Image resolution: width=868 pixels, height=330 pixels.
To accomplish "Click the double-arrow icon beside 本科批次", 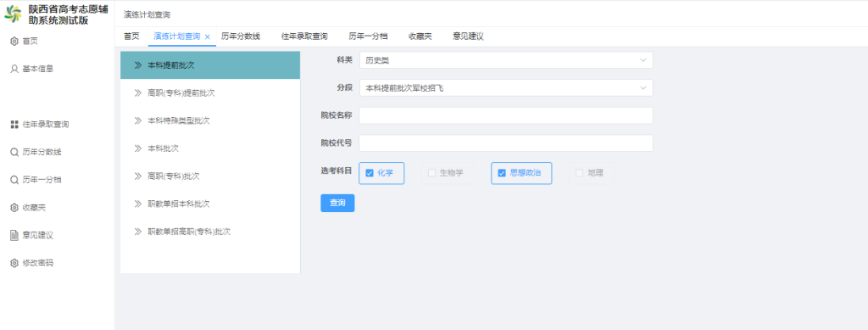I will tap(138, 148).
